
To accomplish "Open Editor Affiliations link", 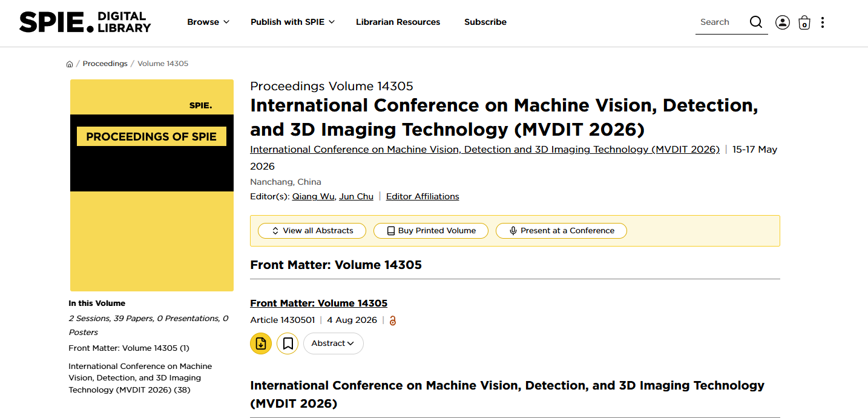I will click(x=422, y=196).
